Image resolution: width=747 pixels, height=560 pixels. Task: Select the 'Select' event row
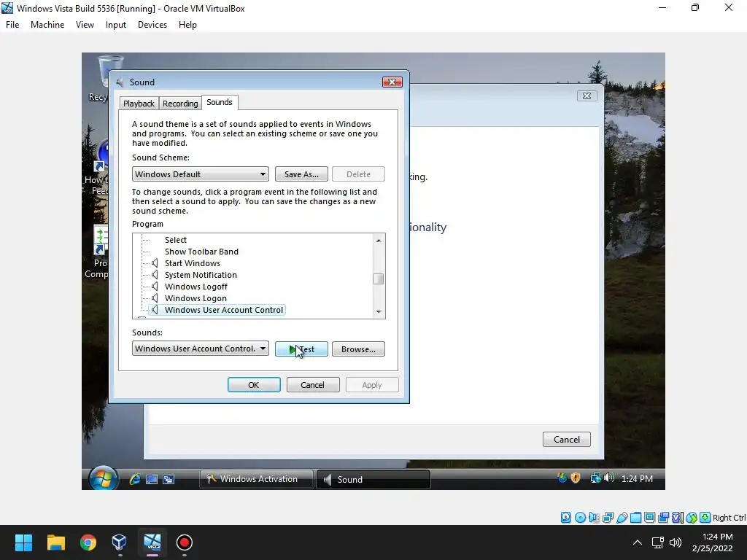coord(176,240)
